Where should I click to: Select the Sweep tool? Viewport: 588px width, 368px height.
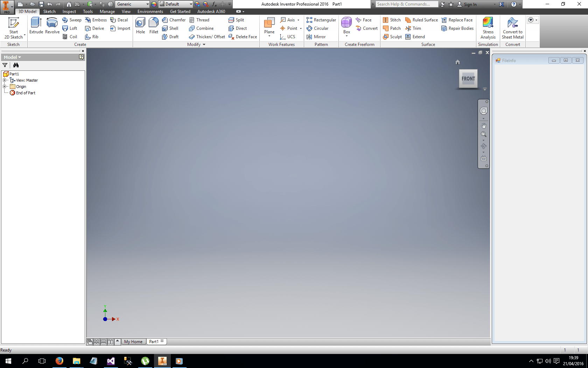pyautogui.click(x=72, y=20)
